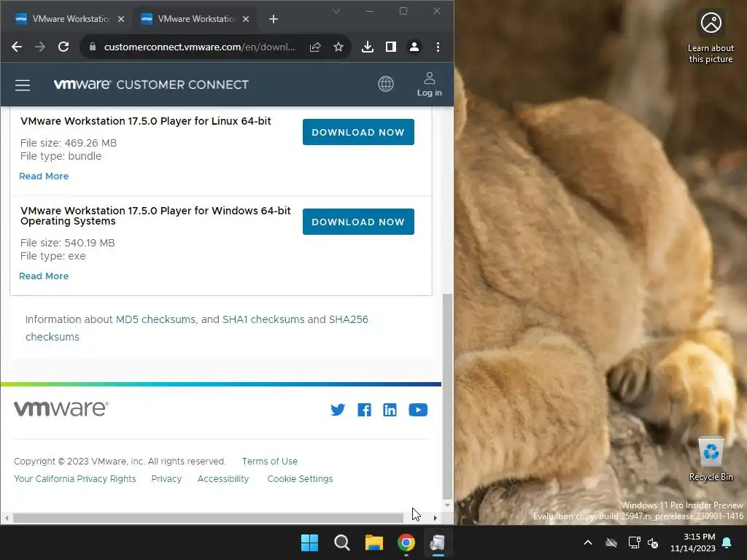Viewport: 747px width, 560px height.
Task: Click the horizontal page scrollbar thumb
Action: coord(208,518)
